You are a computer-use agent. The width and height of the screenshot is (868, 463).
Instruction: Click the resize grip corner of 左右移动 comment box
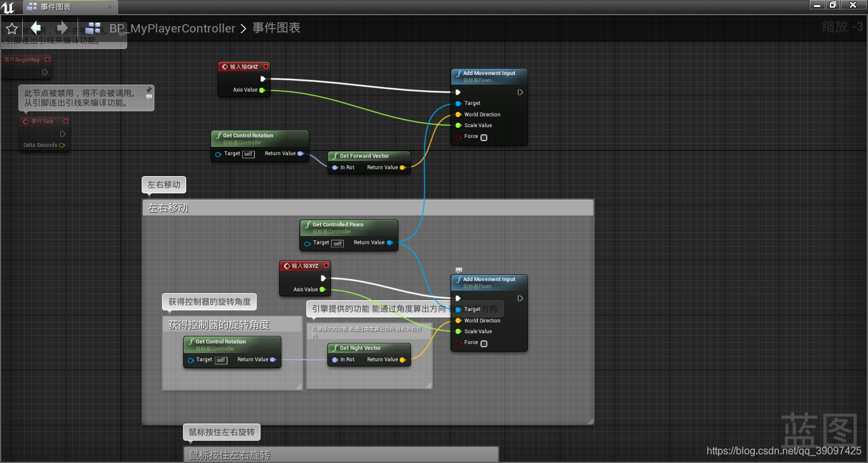point(590,420)
